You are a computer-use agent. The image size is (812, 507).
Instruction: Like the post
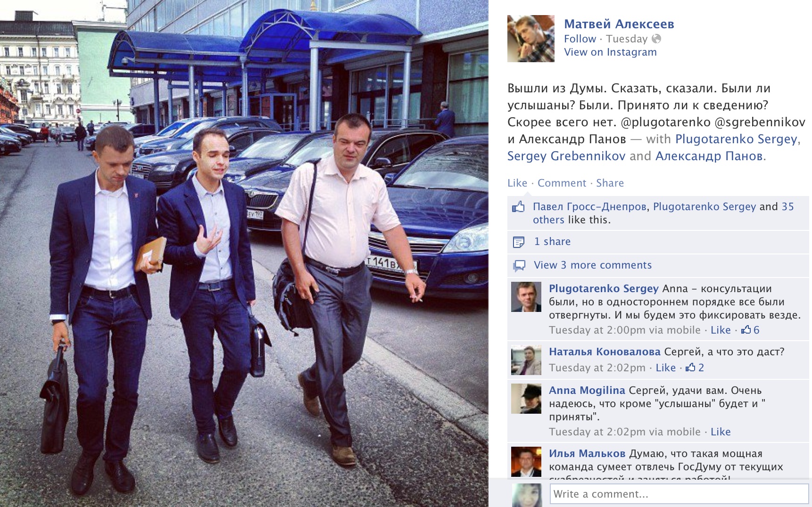(x=517, y=183)
